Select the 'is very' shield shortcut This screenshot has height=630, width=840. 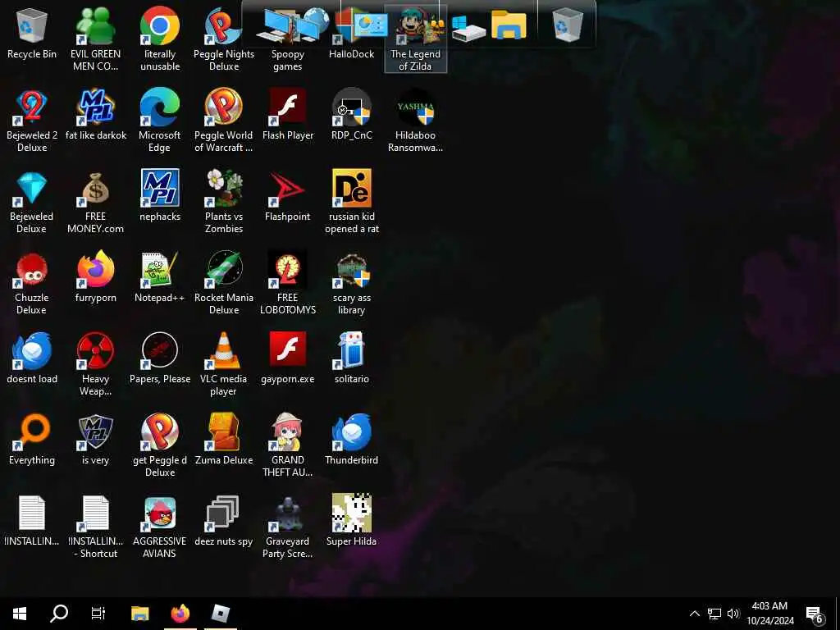[x=95, y=440]
